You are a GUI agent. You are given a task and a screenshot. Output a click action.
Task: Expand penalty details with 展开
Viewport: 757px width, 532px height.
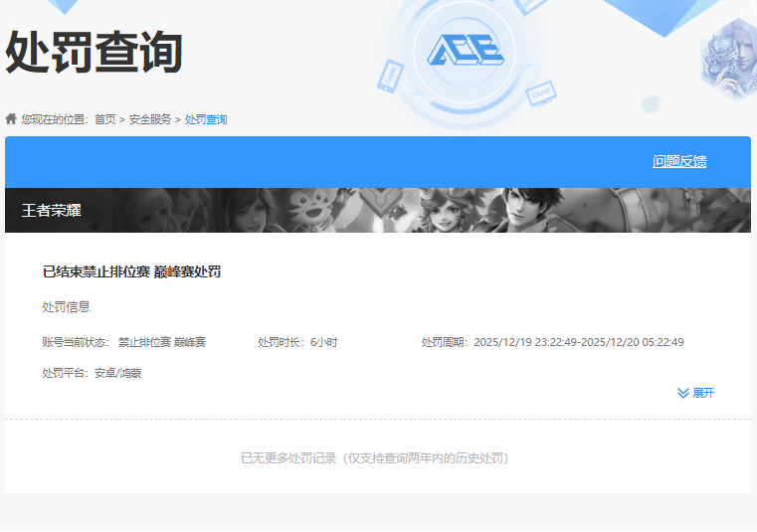tap(703, 393)
